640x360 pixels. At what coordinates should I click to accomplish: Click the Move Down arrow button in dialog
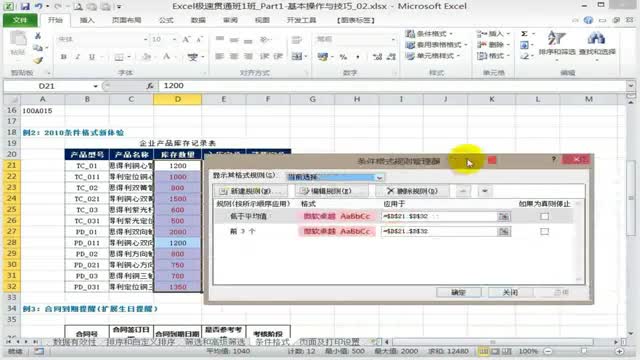coord(484,191)
